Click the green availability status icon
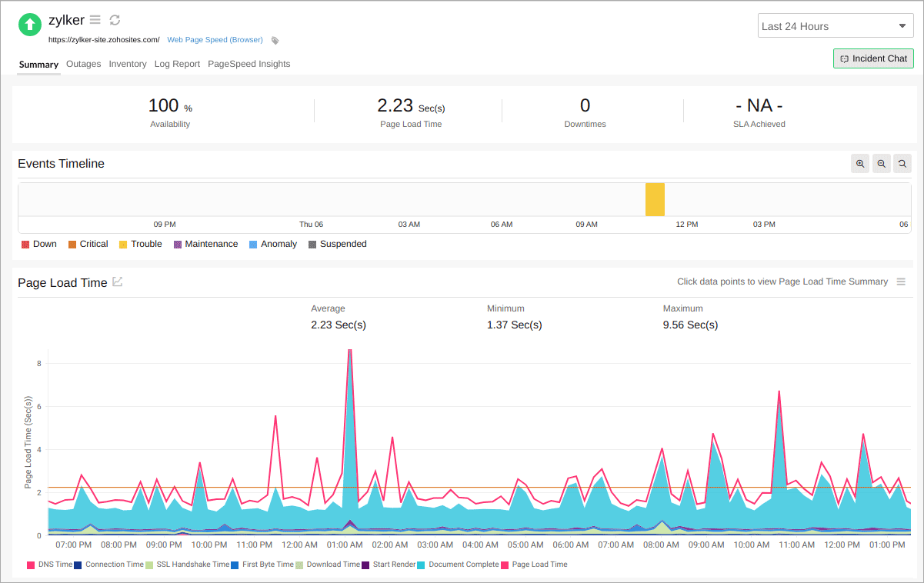This screenshot has height=583, width=924. pyautogui.click(x=29, y=24)
